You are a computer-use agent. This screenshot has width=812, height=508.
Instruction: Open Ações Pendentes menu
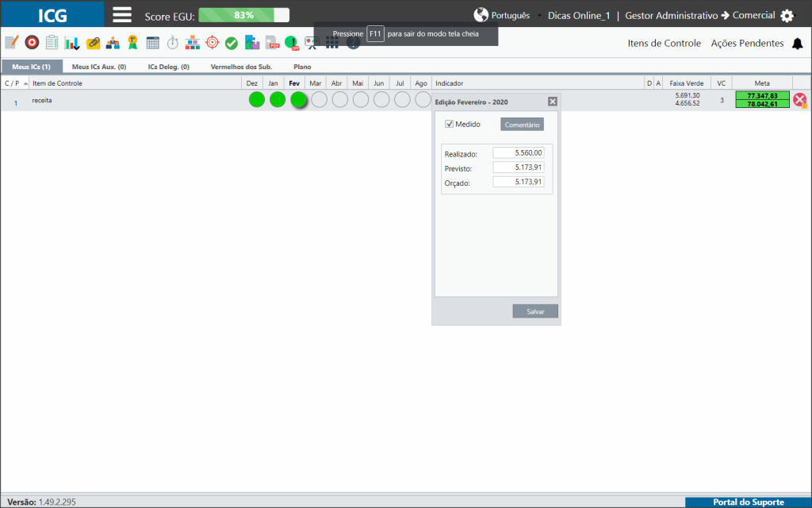747,44
